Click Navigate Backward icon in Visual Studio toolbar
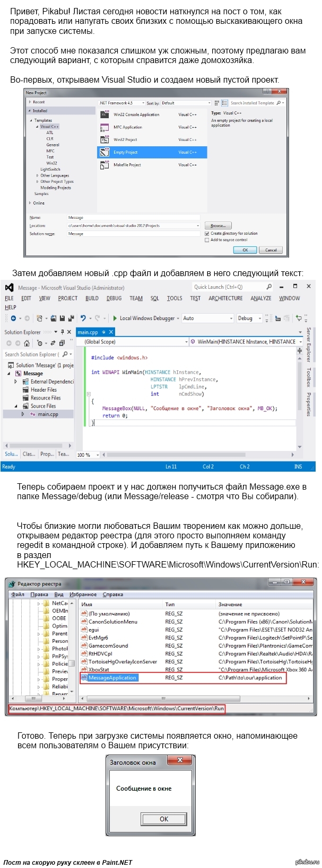322x868 pixels. [14, 318]
